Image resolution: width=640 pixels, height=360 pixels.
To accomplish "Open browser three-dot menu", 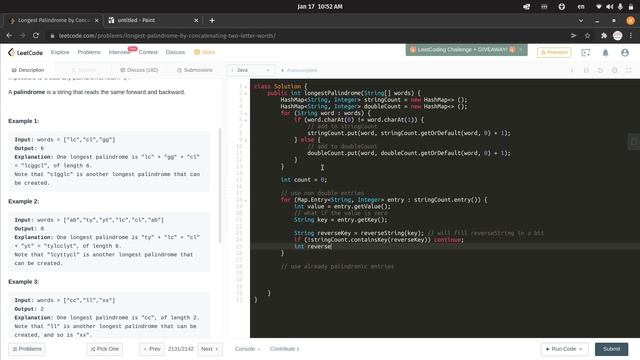I will [631, 36].
